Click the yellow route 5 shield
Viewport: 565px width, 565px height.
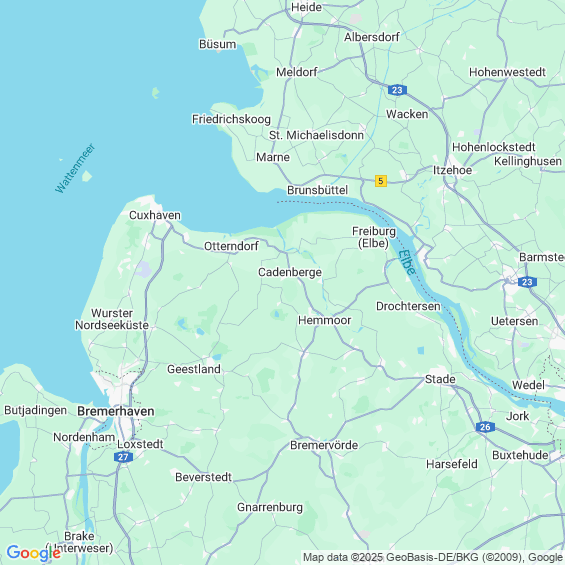(381, 181)
